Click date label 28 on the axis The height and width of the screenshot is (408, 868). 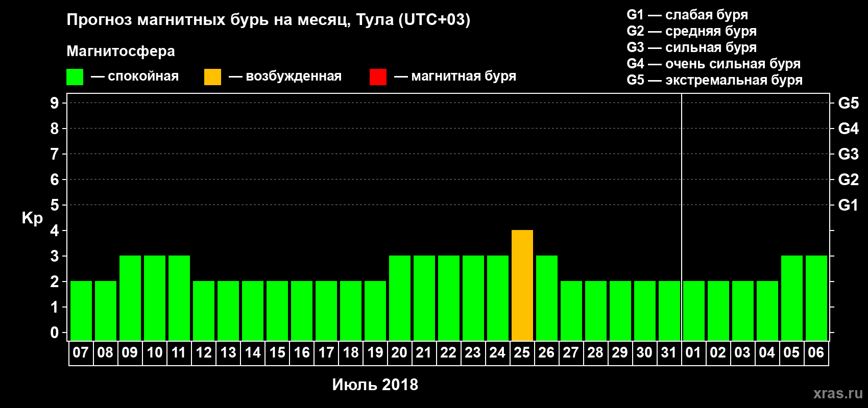click(595, 352)
